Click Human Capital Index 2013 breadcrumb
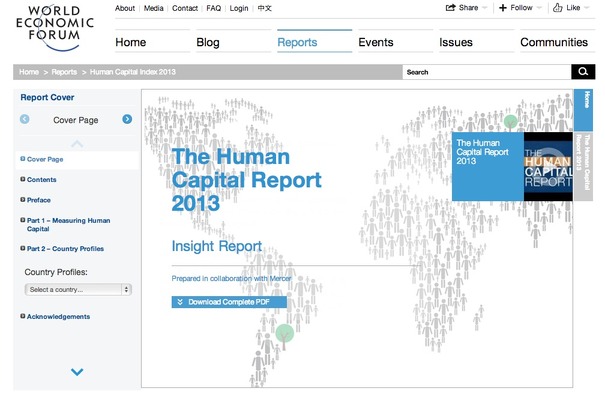 (133, 72)
